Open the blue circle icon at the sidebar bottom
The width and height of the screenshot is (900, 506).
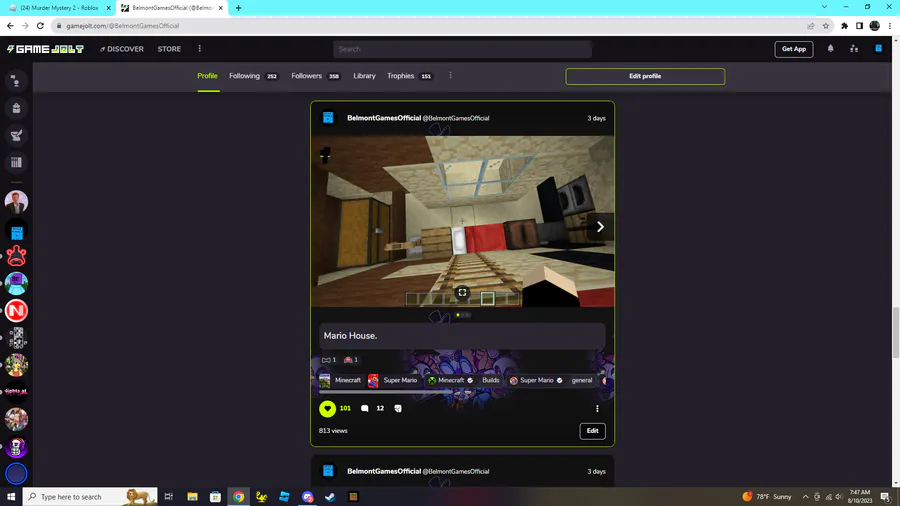pos(16,474)
